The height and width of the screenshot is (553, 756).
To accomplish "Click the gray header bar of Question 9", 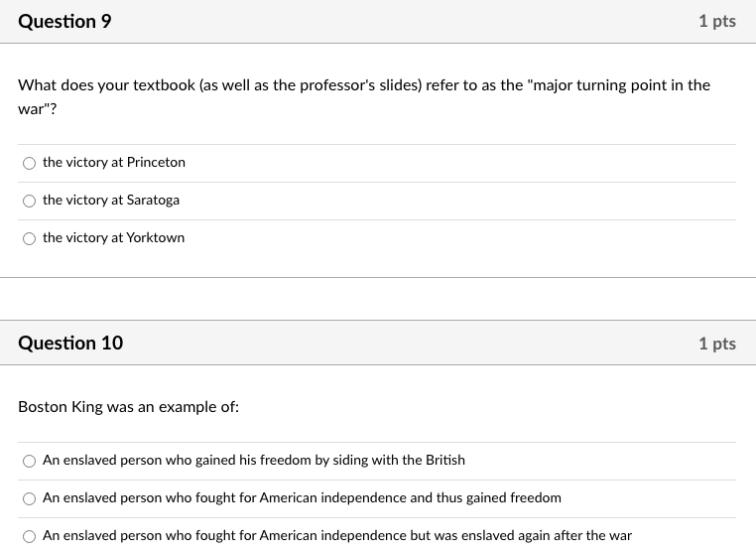I will 397,21.
